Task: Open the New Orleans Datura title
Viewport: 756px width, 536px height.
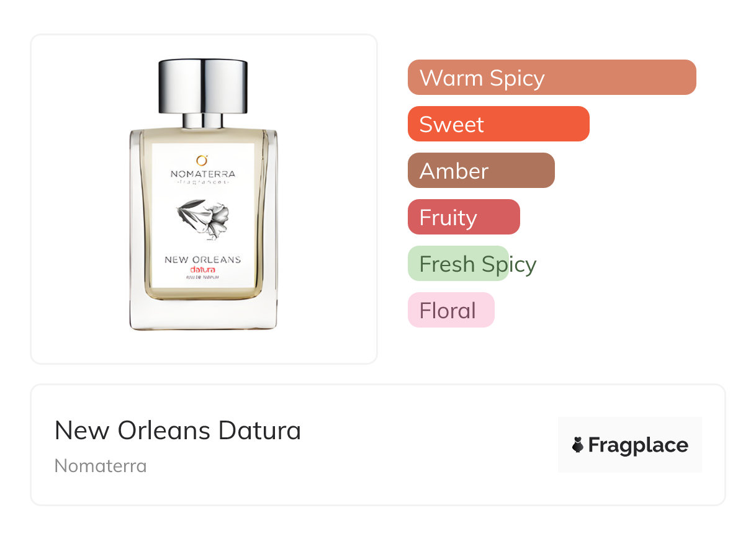Action: pyautogui.click(x=178, y=431)
